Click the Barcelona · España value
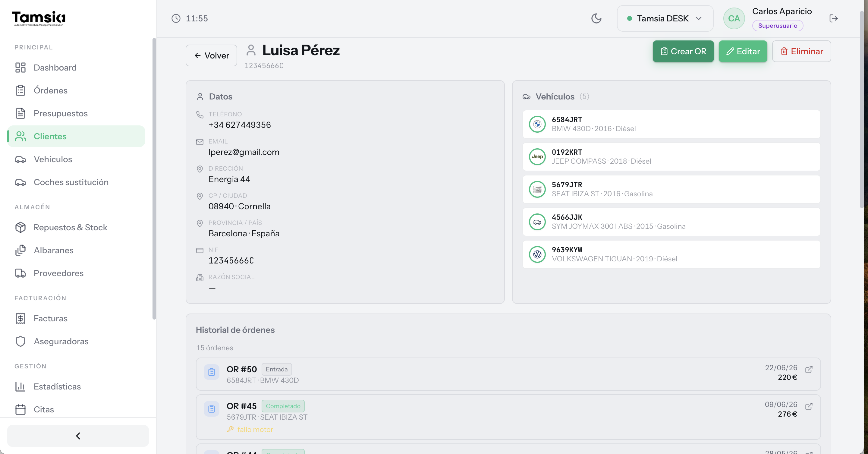This screenshot has height=454, width=868. (x=244, y=234)
